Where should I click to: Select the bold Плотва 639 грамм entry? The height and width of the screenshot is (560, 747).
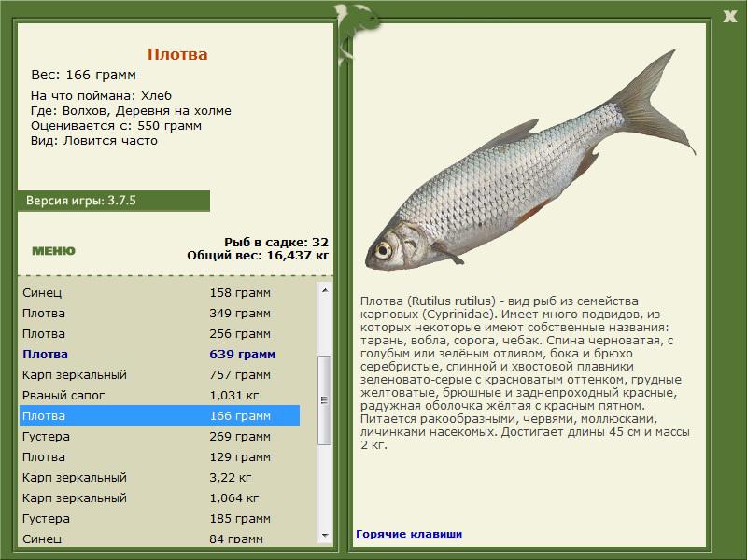coord(159,354)
